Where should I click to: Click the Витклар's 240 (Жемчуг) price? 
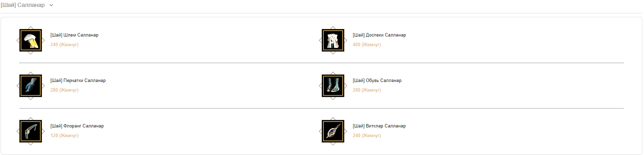367,136
